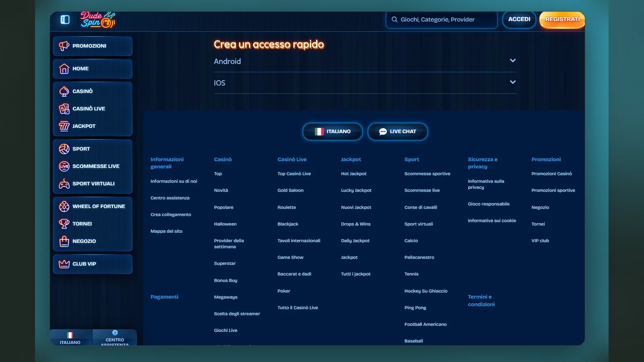Screen dimensions: 644x362
Task: Click the Sport ball icon
Action: 64,149
